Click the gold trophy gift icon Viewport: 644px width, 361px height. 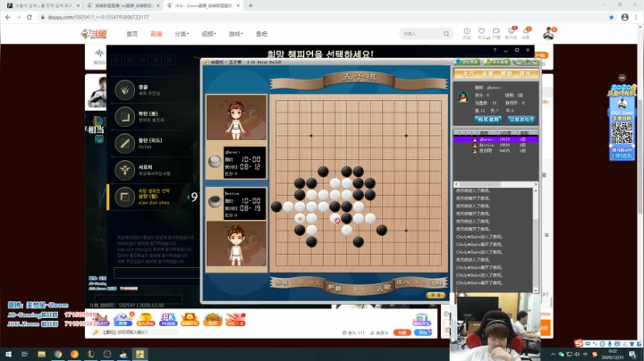(145, 319)
